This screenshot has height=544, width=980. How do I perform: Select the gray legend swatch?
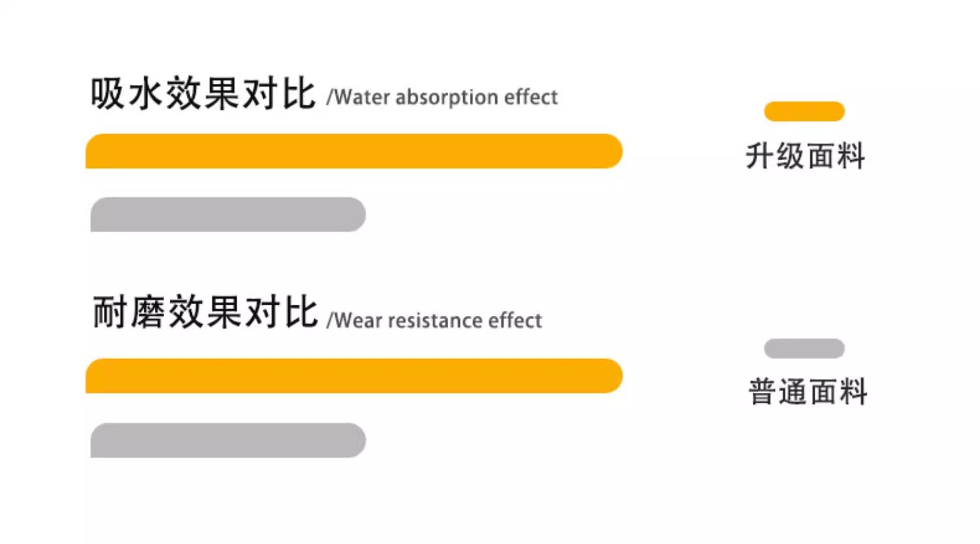(804, 348)
